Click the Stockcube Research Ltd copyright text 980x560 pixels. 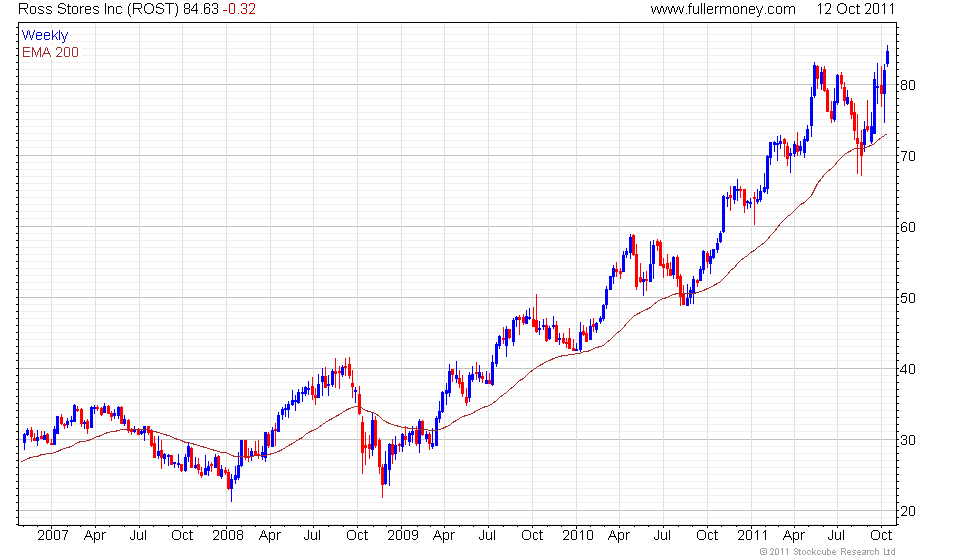click(828, 552)
